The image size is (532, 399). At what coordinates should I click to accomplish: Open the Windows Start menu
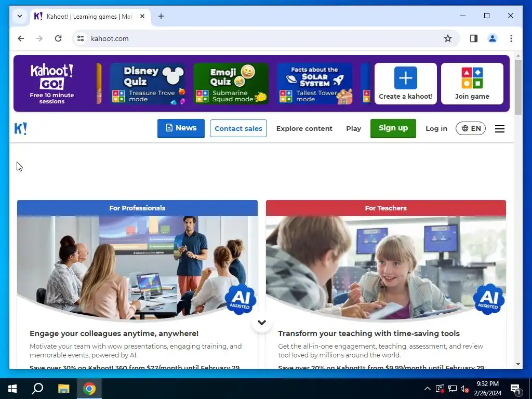12,389
